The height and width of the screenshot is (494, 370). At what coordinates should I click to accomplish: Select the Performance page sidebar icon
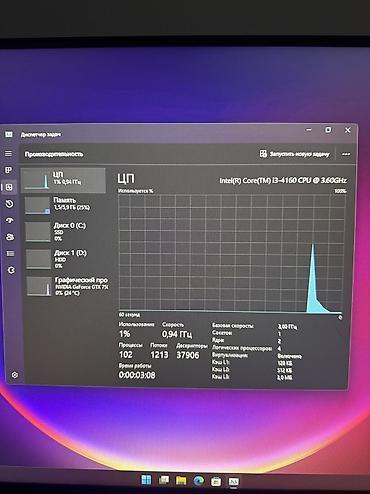click(x=9, y=187)
